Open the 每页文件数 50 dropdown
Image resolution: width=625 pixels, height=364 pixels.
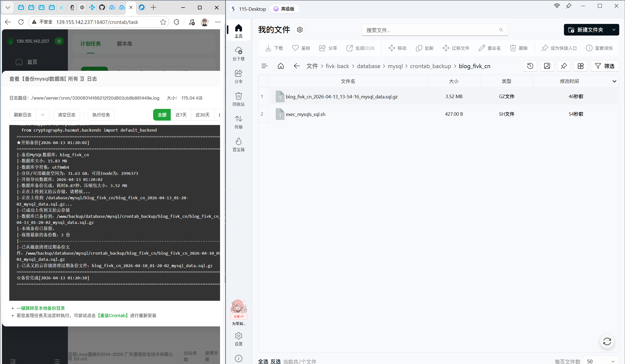click(600, 361)
